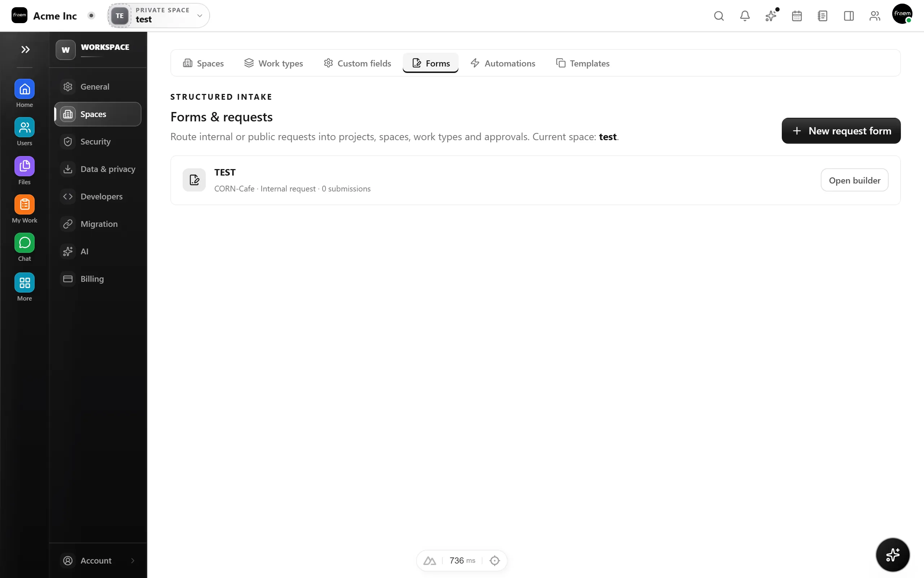Click the Fraem logo next to Acme Inc

(19, 15)
